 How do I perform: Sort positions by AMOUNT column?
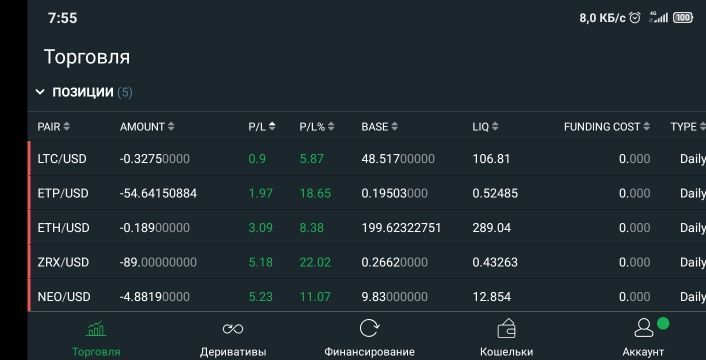click(x=147, y=127)
